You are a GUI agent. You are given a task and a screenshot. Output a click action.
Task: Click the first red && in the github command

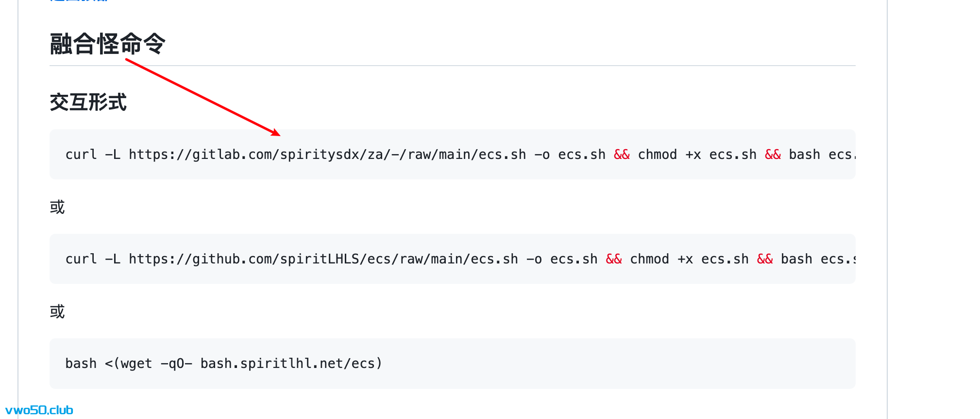(614, 259)
